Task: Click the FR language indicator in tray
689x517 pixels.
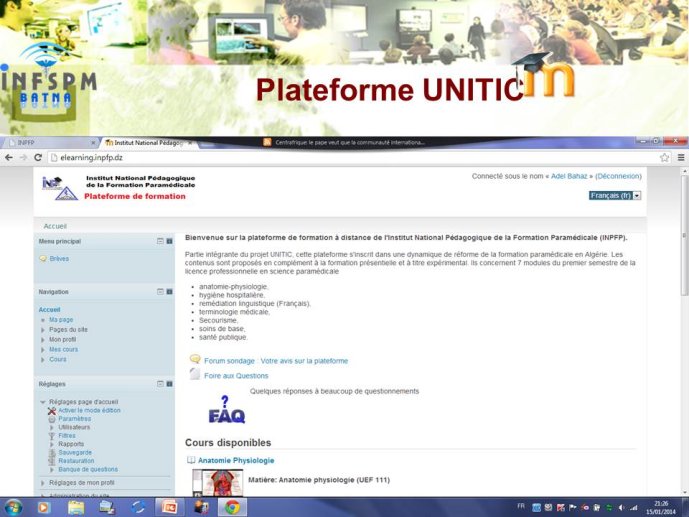Action: pyautogui.click(x=521, y=506)
